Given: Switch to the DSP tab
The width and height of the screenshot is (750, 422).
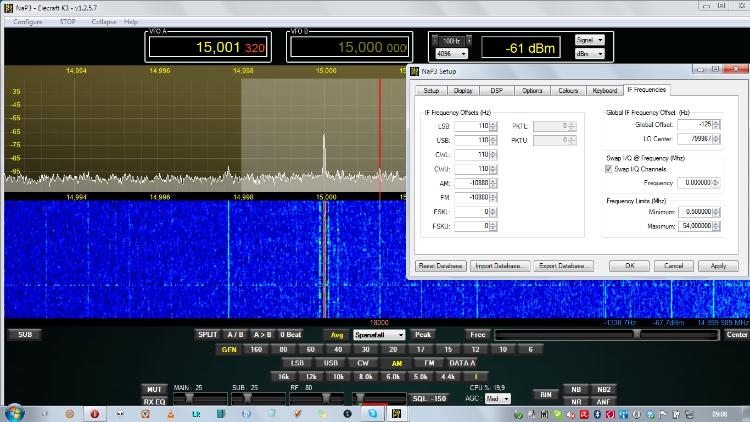Looking at the screenshot, I should [x=497, y=91].
